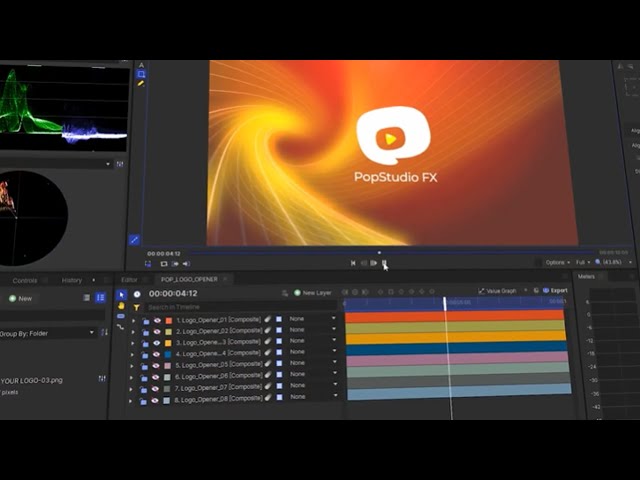640x480 pixels.
Task: Open settings icon for YOUR LOGO-03.png
Action: 102,379
